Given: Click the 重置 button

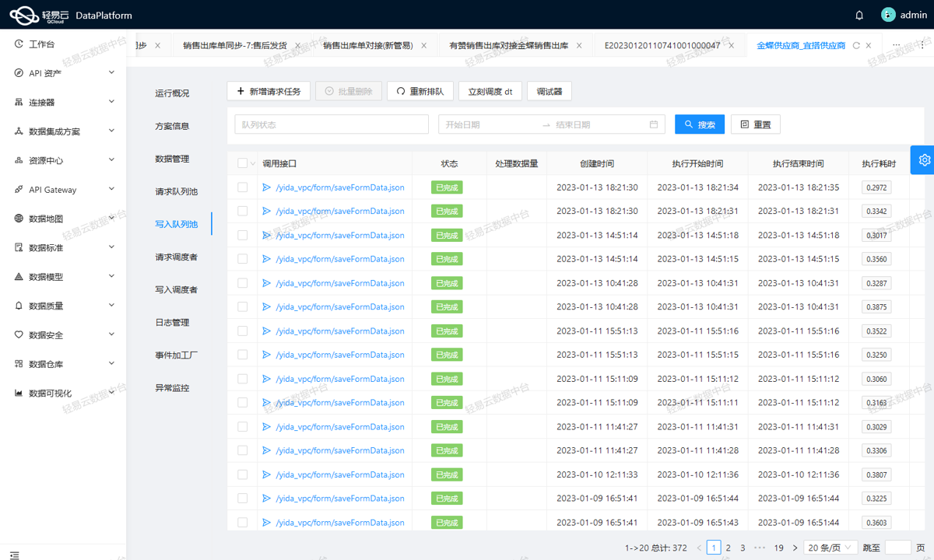Looking at the screenshot, I should [x=756, y=124].
